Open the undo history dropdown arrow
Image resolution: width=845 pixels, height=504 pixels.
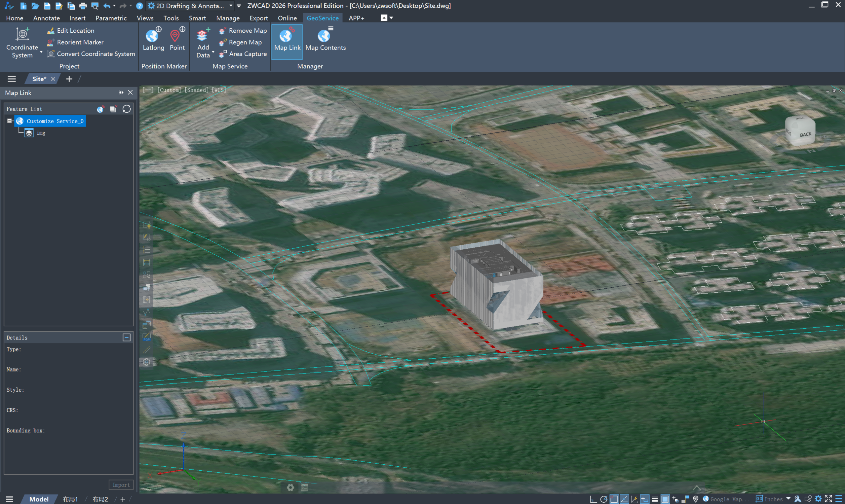(114, 6)
